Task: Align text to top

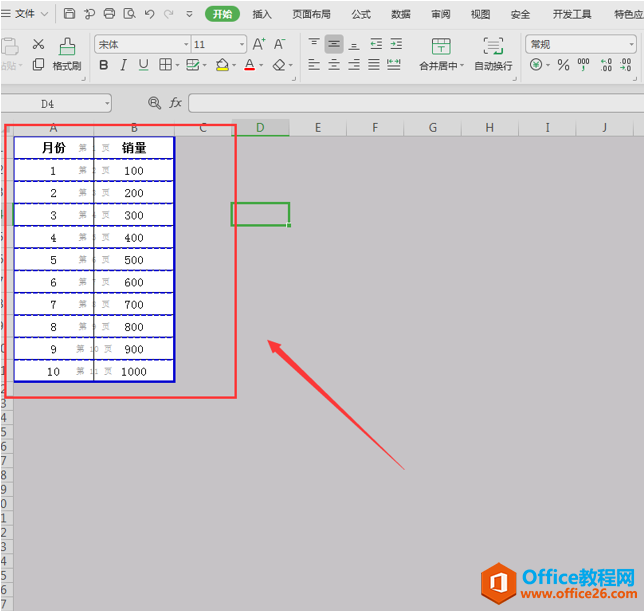Action: [x=314, y=43]
